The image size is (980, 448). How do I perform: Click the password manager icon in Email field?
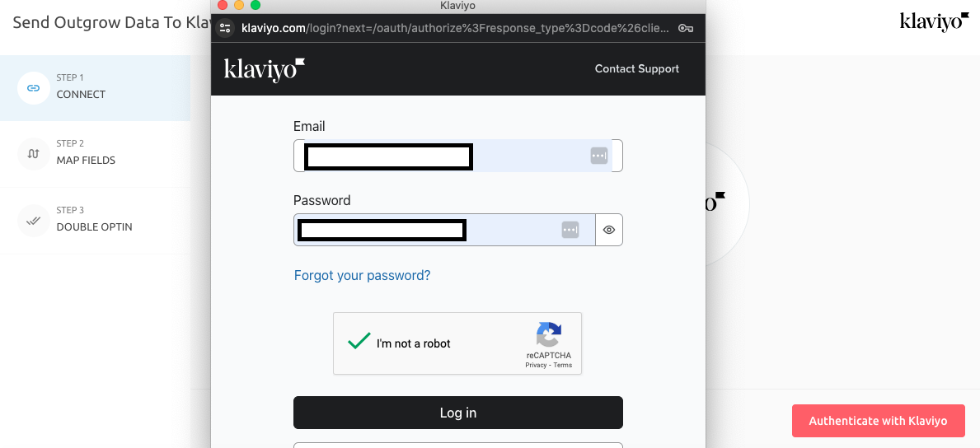click(598, 156)
